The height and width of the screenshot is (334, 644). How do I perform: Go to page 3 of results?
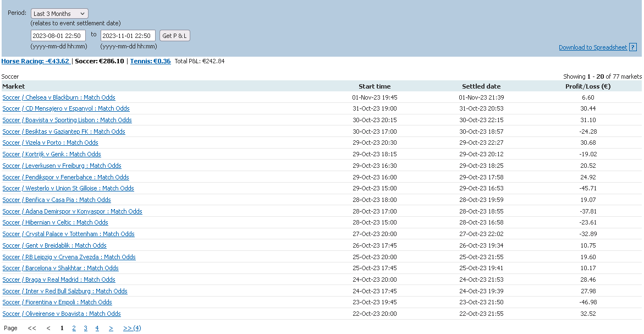[85, 328]
